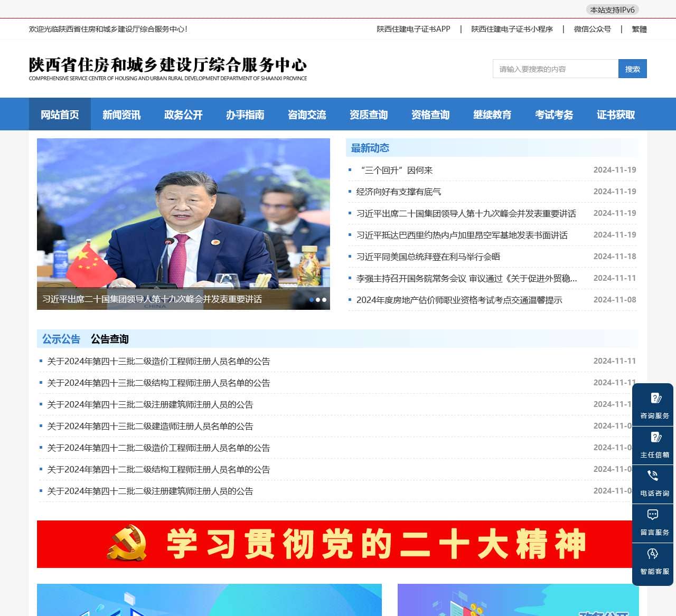Click the 搜索 search button
676x616 pixels.
(x=633, y=69)
